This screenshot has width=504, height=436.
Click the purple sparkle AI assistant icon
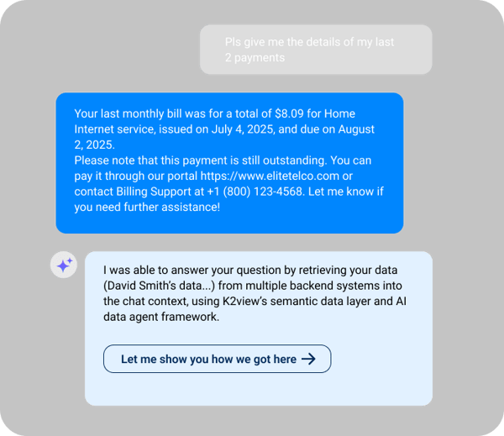point(64,265)
